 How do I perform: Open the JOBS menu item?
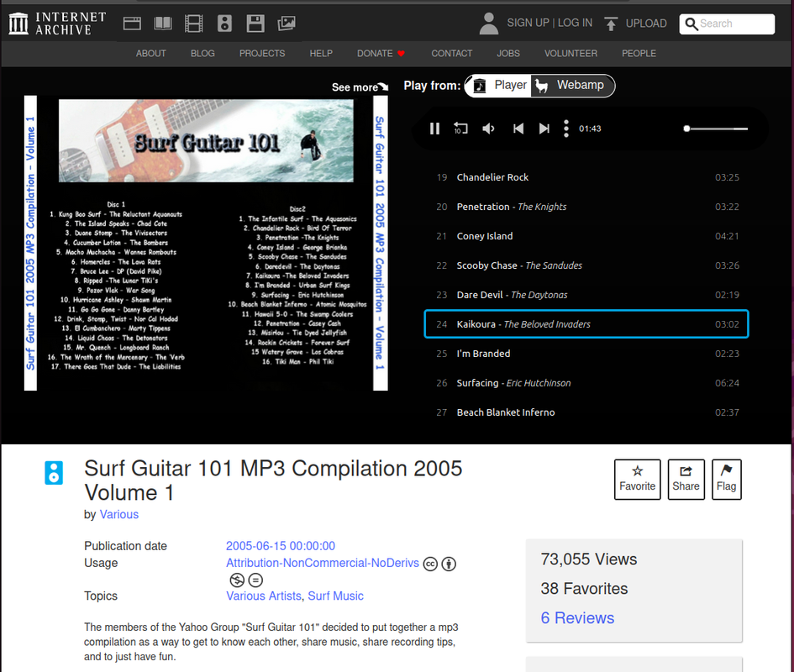click(x=508, y=53)
